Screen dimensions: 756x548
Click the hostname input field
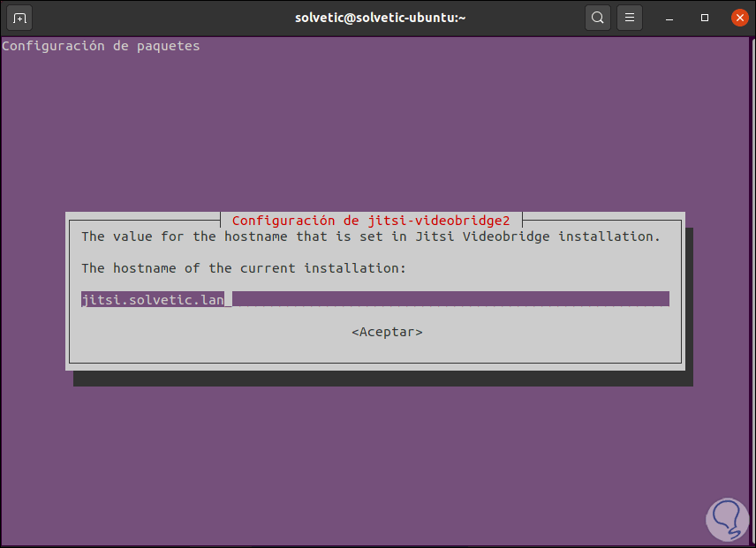(x=375, y=299)
